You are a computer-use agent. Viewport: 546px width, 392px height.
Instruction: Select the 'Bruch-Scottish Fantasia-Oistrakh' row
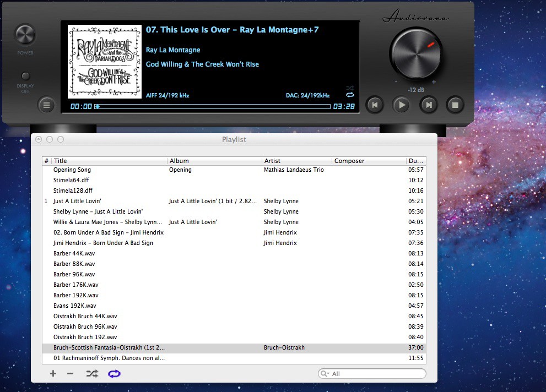[234, 347]
